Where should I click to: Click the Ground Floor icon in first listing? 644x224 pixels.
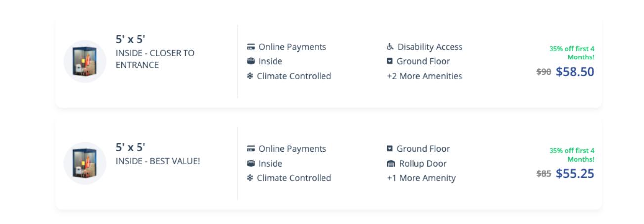(390, 61)
